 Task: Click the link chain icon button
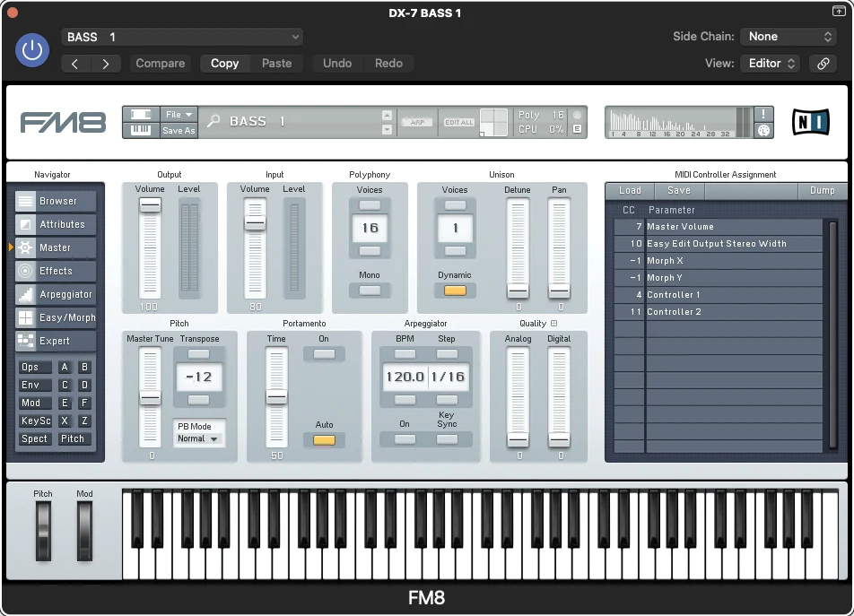(823, 64)
